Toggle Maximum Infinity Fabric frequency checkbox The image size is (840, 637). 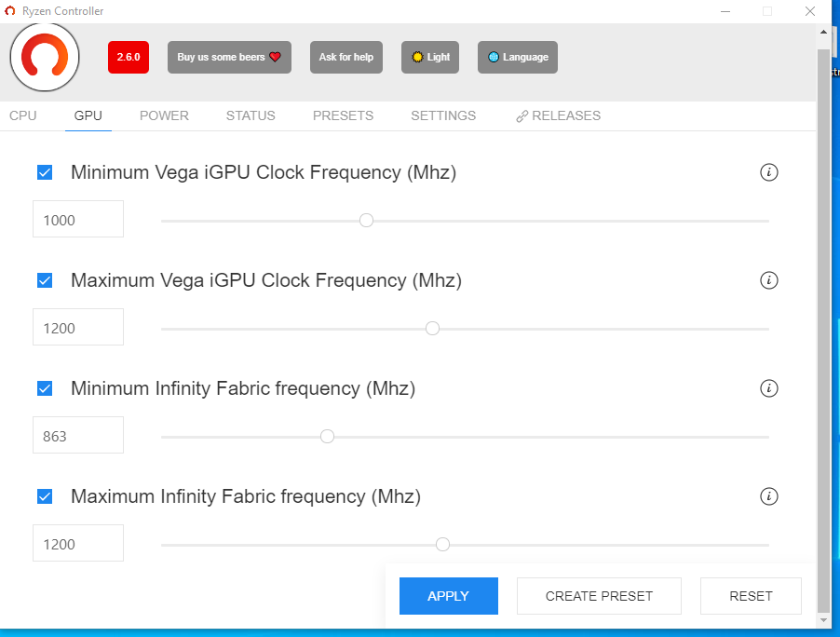tap(45, 496)
